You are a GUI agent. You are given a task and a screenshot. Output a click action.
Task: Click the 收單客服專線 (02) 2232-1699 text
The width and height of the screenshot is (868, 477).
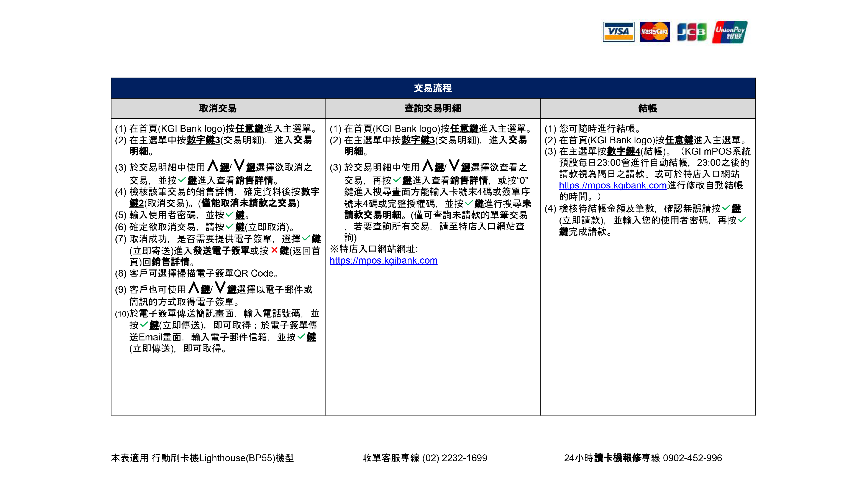pos(425,458)
